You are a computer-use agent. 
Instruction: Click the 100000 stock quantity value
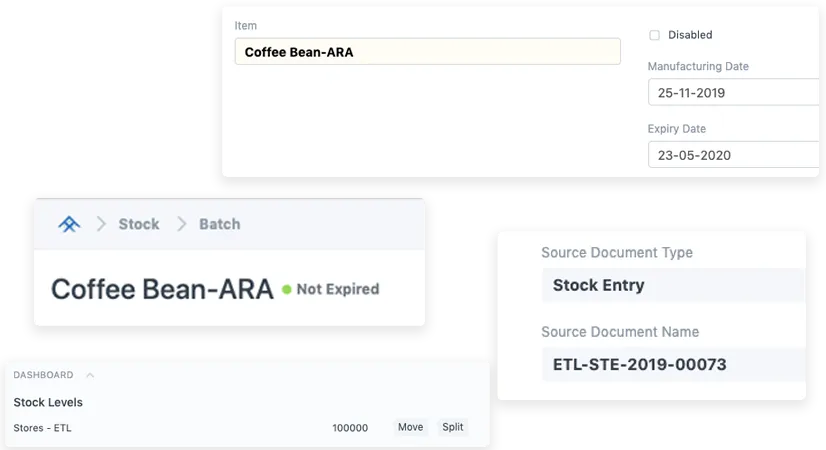(350, 428)
